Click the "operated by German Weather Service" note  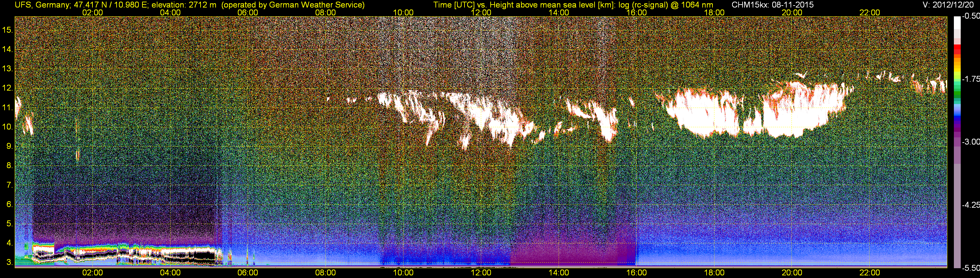[x=293, y=5]
